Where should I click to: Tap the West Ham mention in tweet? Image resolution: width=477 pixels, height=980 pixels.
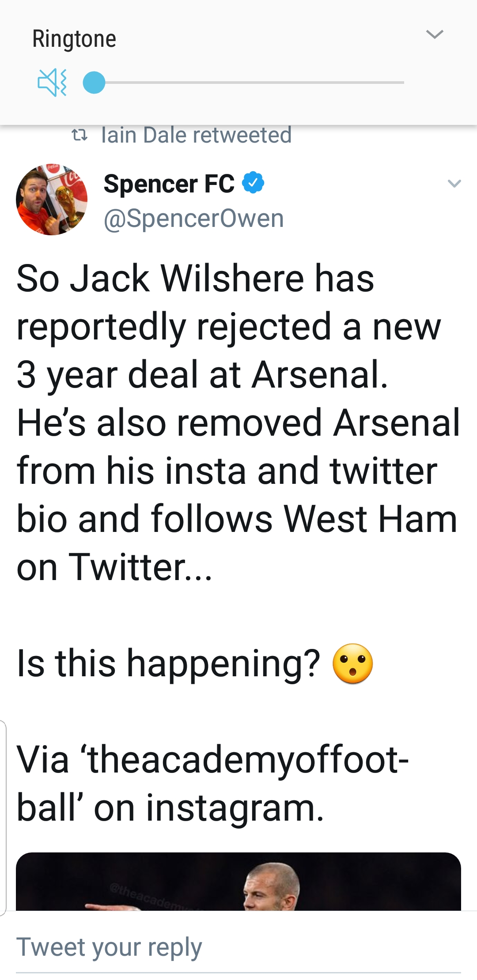[x=370, y=519]
